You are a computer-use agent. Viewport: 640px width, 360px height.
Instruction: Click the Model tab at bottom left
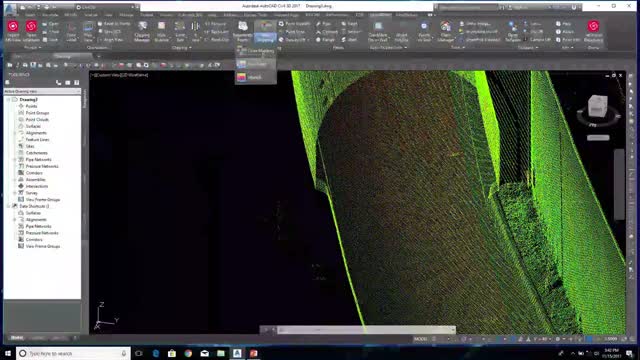click(17, 338)
